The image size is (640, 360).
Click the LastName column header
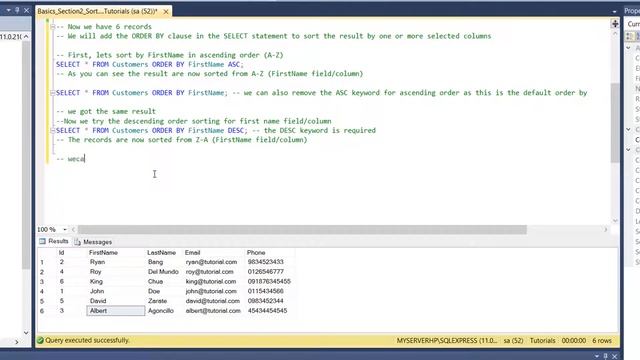pos(161,253)
